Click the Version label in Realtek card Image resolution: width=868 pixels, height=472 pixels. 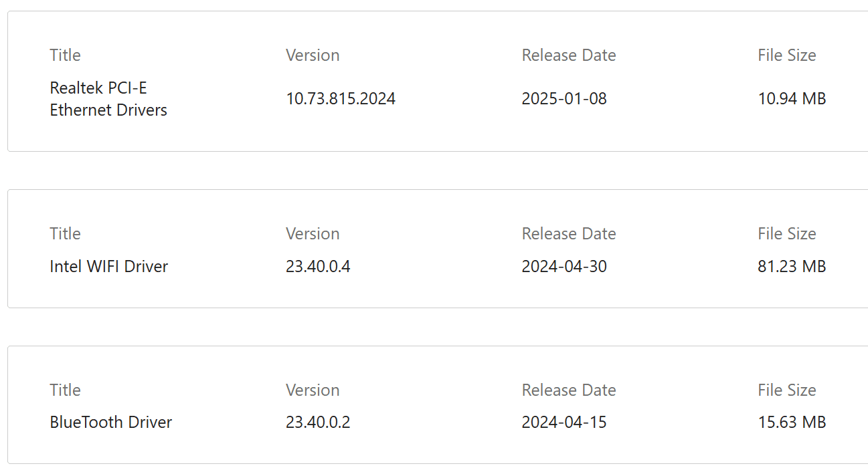click(313, 55)
